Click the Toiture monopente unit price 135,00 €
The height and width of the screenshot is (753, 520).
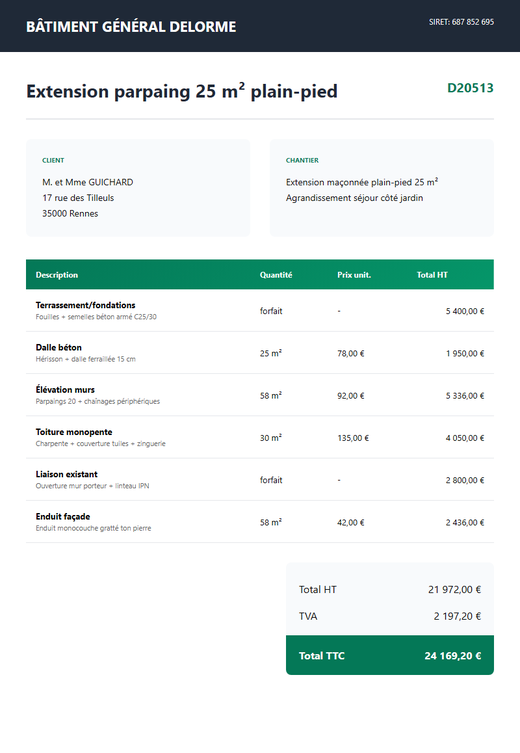pyautogui.click(x=353, y=438)
